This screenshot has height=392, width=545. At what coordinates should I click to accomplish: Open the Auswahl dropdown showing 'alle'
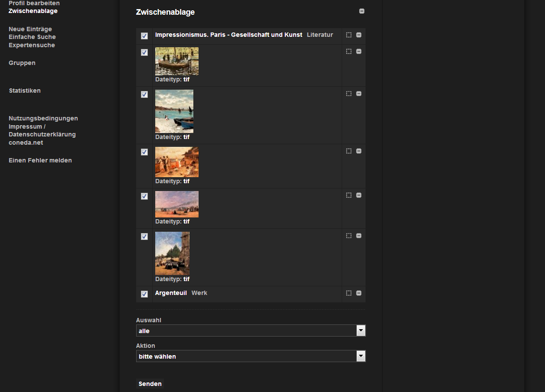(x=251, y=330)
